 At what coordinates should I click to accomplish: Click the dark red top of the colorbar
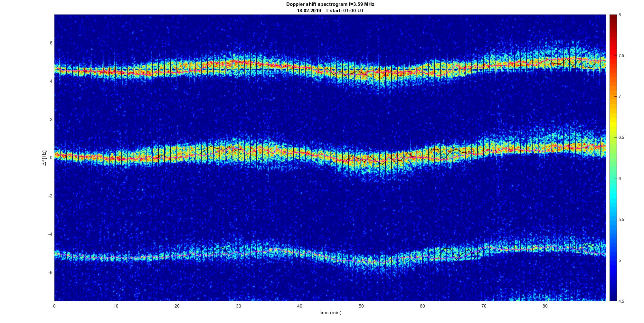click(613, 19)
